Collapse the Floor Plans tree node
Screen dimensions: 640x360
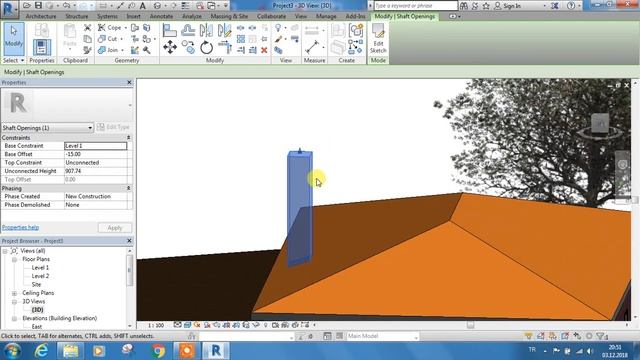pyautogui.click(x=14, y=259)
